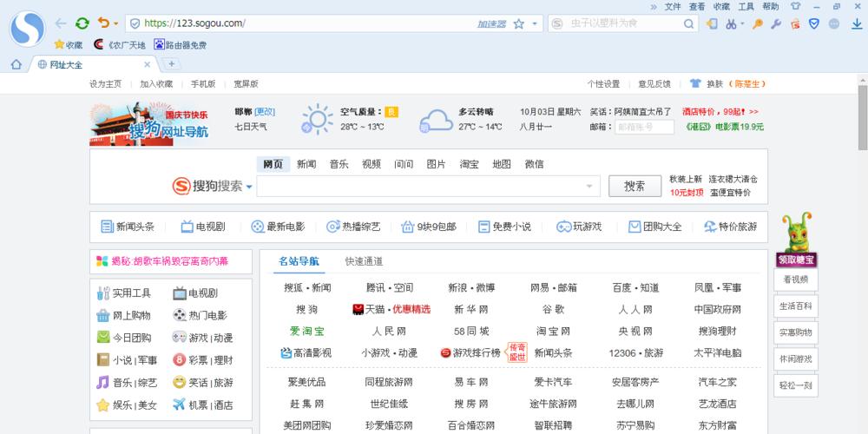Click the blue shield security icon
Screen dimensions: 868x434
(814, 23)
